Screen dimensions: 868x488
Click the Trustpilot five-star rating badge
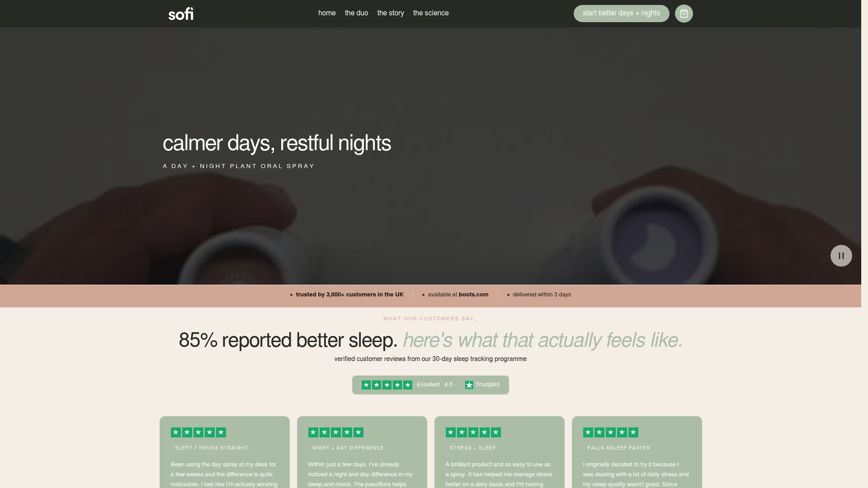pyautogui.click(x=430, y=385)
